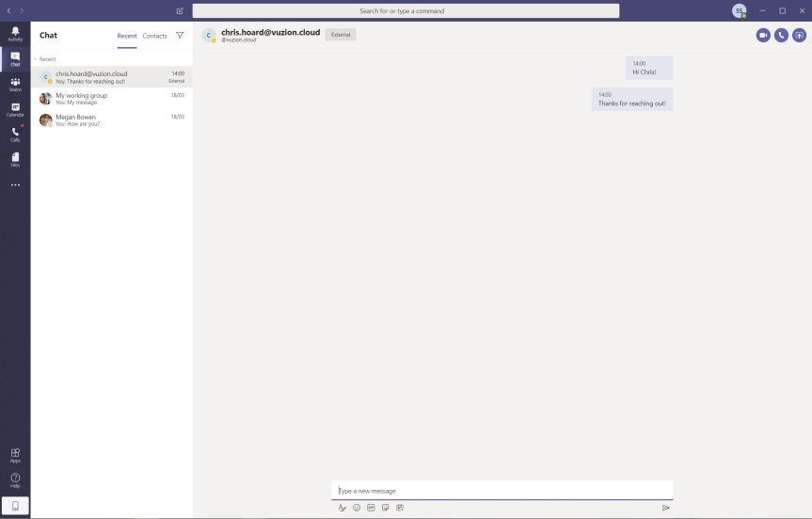Open the Files section
The image size is (812, 519).
pyautogui.click(x=15, y=159)
